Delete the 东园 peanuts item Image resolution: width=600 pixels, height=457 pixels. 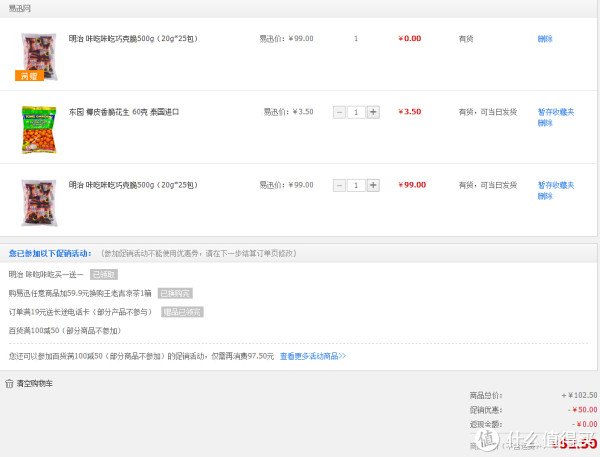(x=545, y=123)
